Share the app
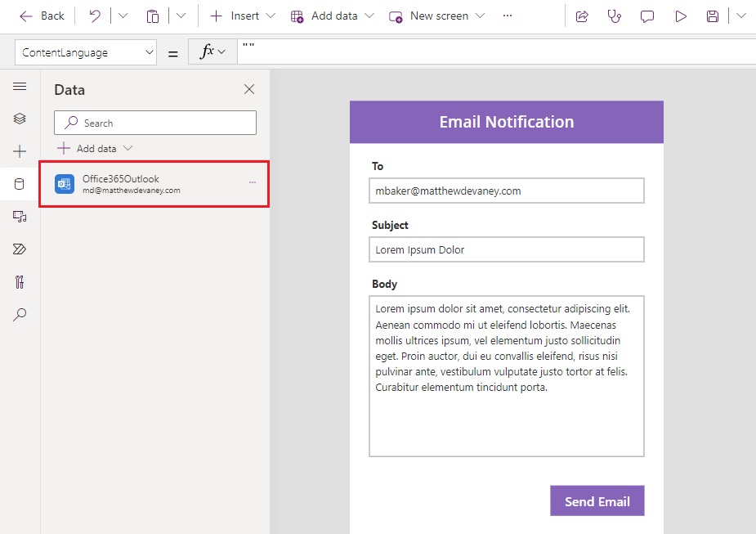This screenshot has height=534, width=756. [x=582, y=16]
